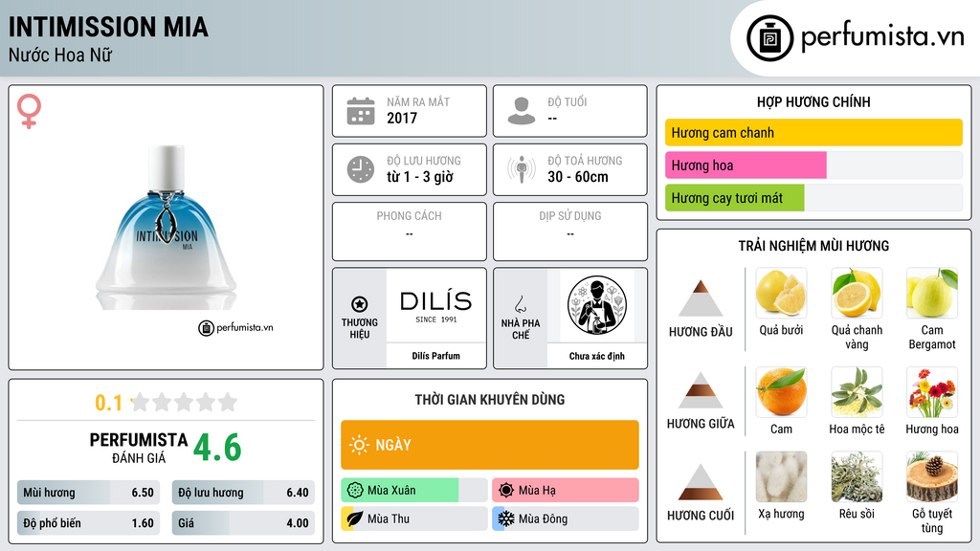Click the middle notes pyramid icon
Screen dimensions: 980x551
(701, 390)
